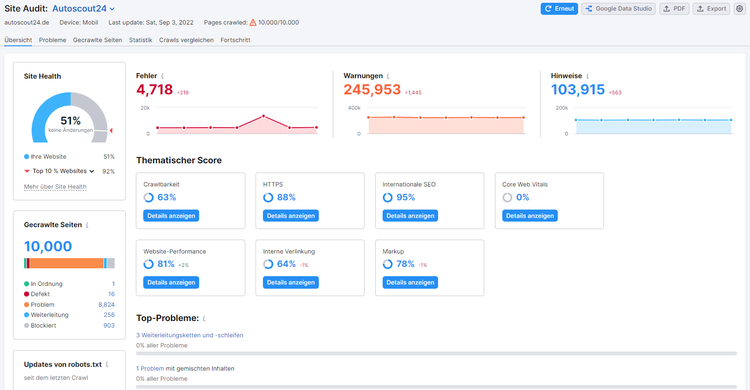Click the Erneut re-run button
The height and width of the screenshot is (390, 750).
click(559, 9)
